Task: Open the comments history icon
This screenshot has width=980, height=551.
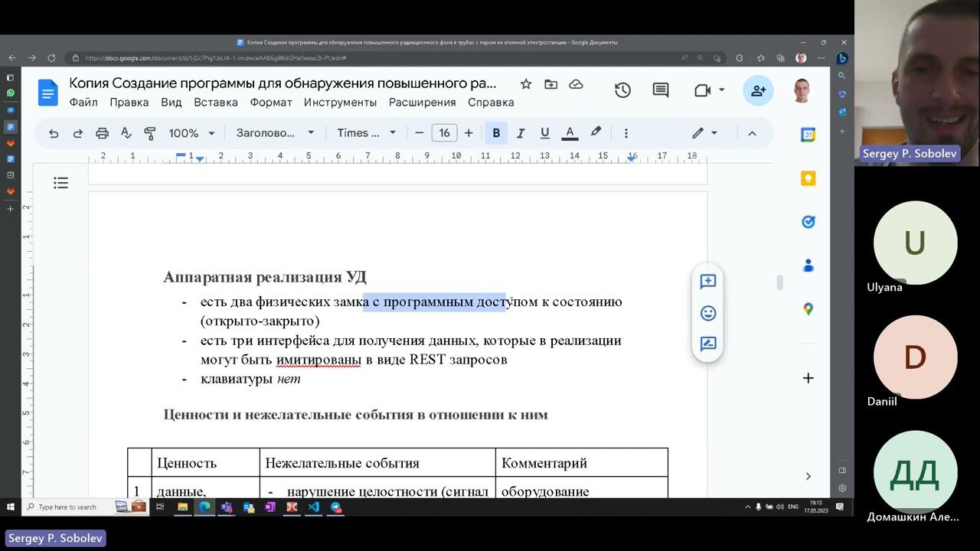Action: [x=661, y=90]
